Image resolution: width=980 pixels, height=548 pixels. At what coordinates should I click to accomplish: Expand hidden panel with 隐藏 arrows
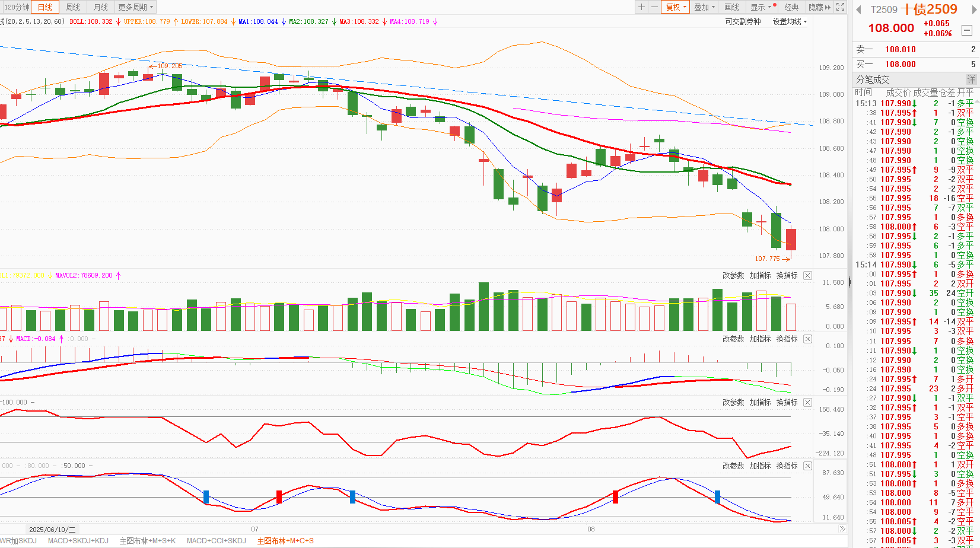click(820, 7)
